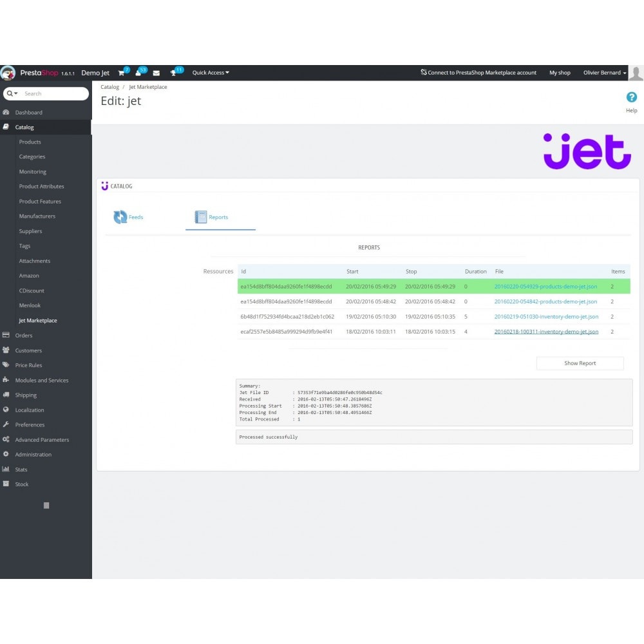This screenshot has width=644, height=644.
Task: Select highlighted green row ea154d8bff804daa9260fe1f4898ecdd
Action: tap(433, 287)
